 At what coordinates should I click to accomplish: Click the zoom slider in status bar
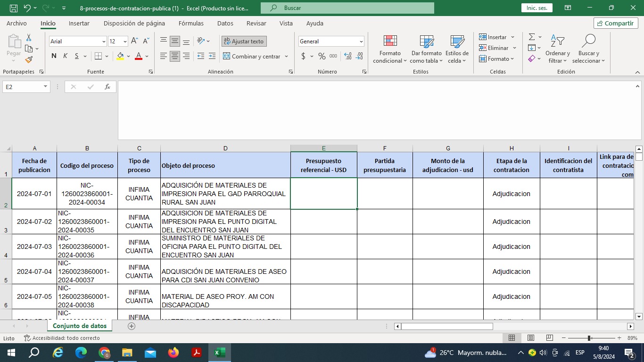[x=589, y=338]
